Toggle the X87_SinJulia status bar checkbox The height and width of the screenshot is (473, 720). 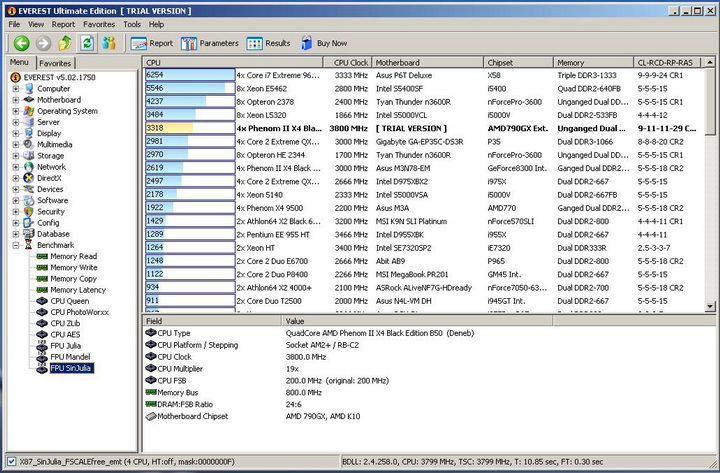(x=12, y=461)
